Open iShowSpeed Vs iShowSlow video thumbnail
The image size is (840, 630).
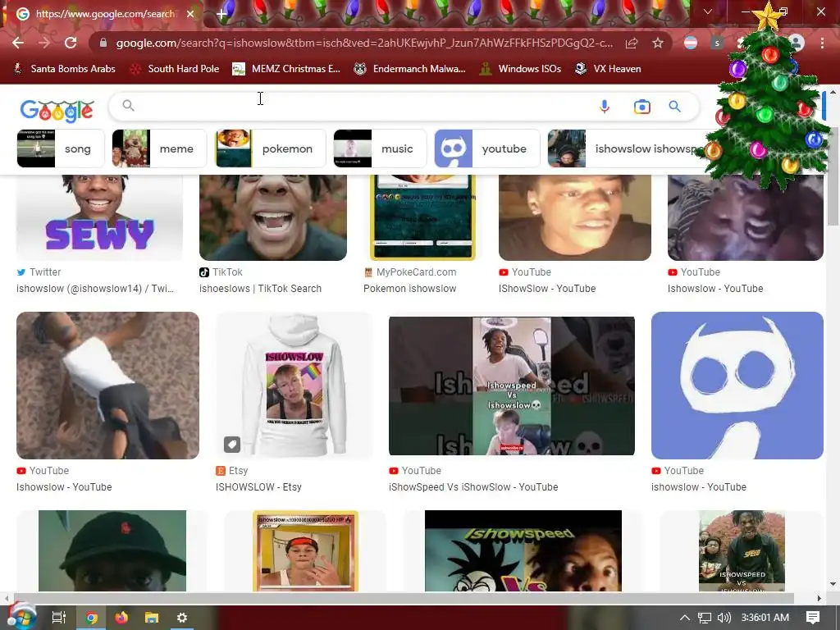512,386
